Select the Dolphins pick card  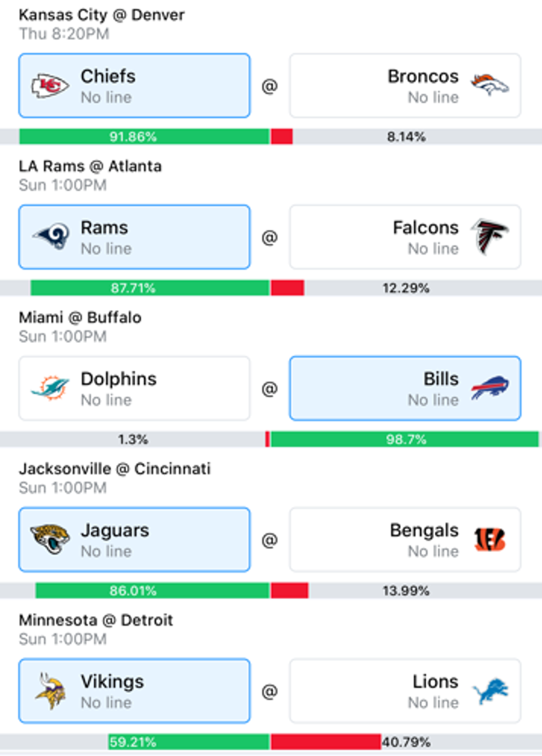click(135, 388)
